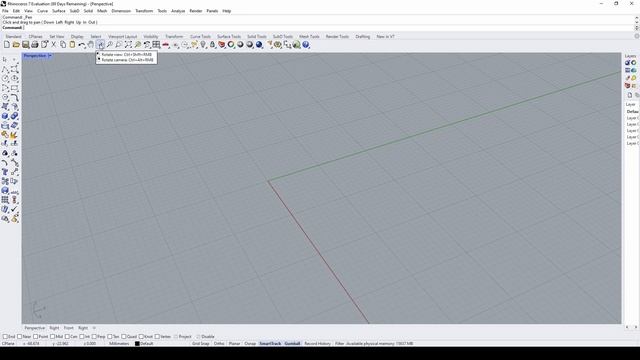Enable the Near osnap checkbox
640x360 pixels.
tap(20, 337)
